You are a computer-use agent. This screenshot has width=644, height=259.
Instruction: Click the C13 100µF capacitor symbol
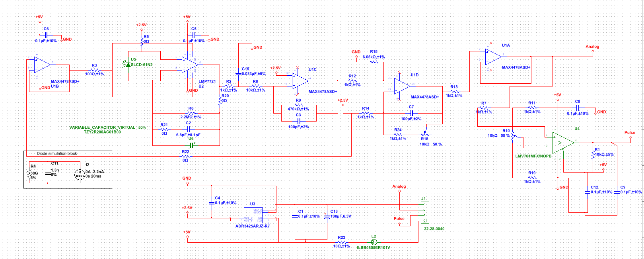(x=327, y=216)
